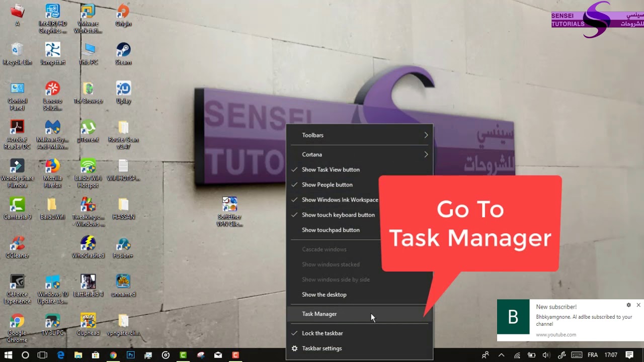Image resolution: width=644 pixels, height=362 pixels.
Task: Open battery status tray icon
Action: [531, 355]
